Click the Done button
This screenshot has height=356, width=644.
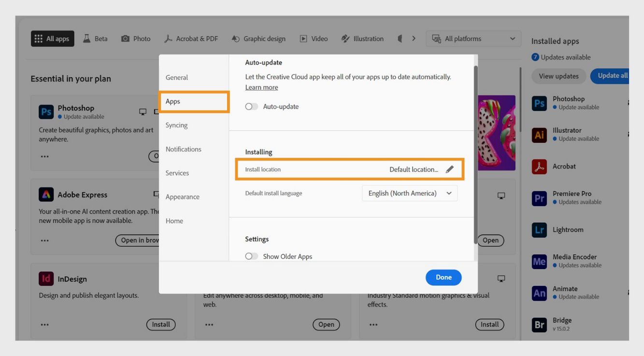point(444,277)
